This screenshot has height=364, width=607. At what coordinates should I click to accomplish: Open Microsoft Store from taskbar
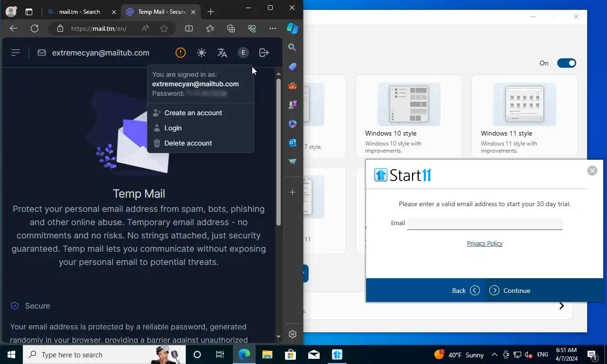tap(291, 355)
